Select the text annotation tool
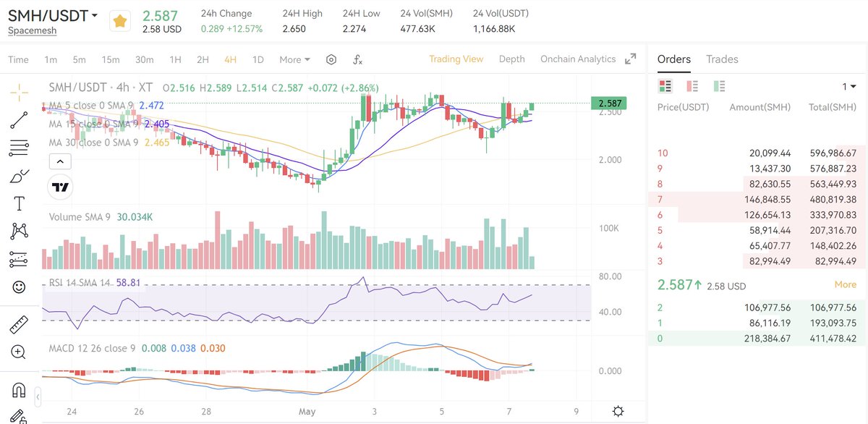The image size is (868, 424). click(x=20, y=203)
